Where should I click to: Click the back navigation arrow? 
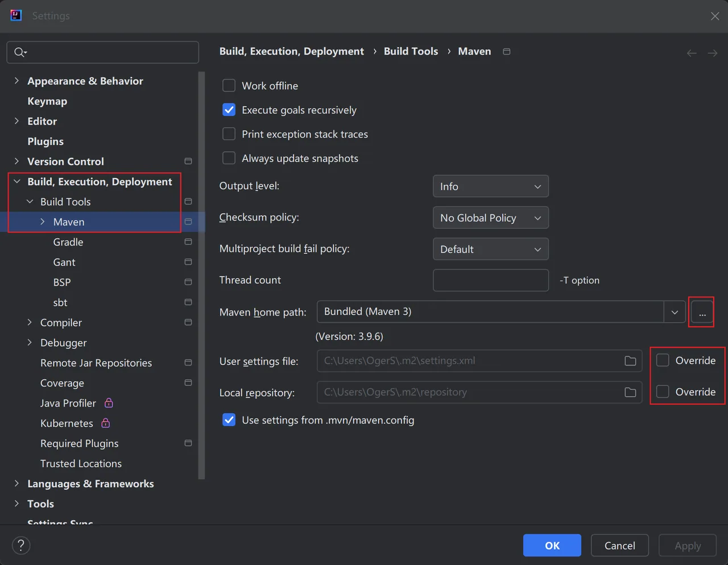692,53
